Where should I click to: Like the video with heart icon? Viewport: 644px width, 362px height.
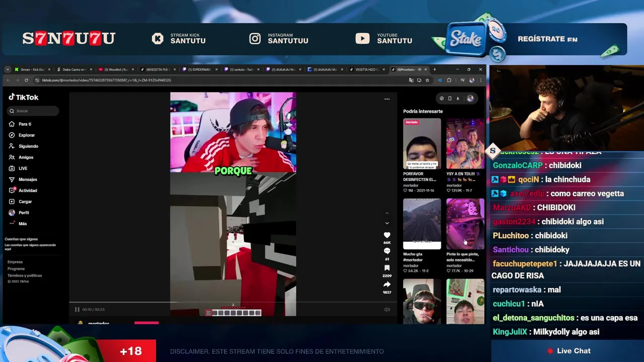click(387, 235)
